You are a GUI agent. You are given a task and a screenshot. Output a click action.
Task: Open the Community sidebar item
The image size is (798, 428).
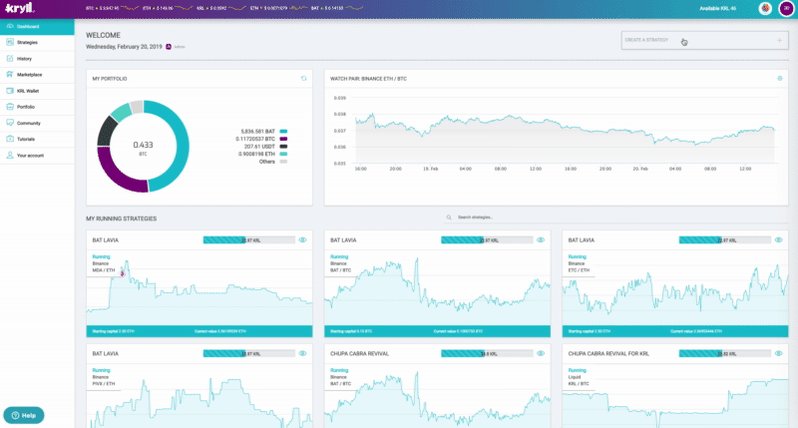tap(37, 123)
